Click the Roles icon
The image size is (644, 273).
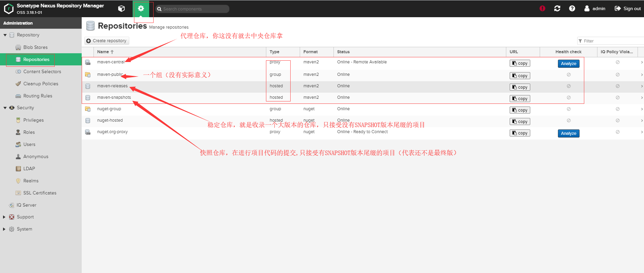18,132
